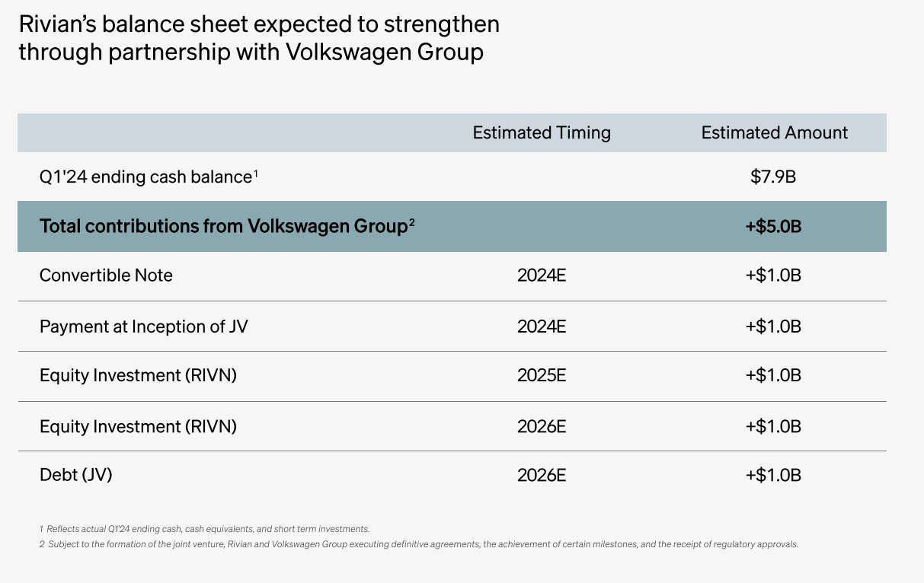The height and width of the screenshot is (583, 924).
Task: Select footnote 2 about joint venture formation
Action: tap(419, 544)
